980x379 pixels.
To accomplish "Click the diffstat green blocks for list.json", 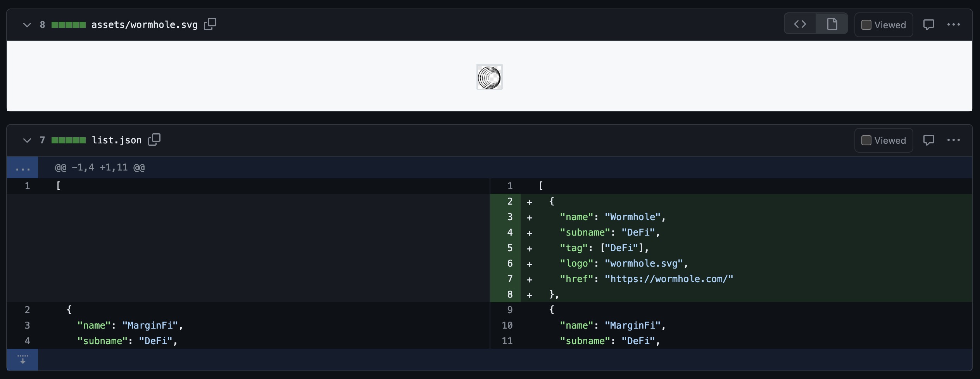I will (x=69, y=140).
